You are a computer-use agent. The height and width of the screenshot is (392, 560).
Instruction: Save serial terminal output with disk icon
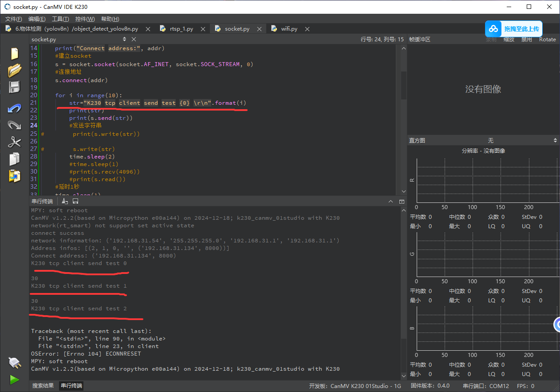click(x=75, y=202)
